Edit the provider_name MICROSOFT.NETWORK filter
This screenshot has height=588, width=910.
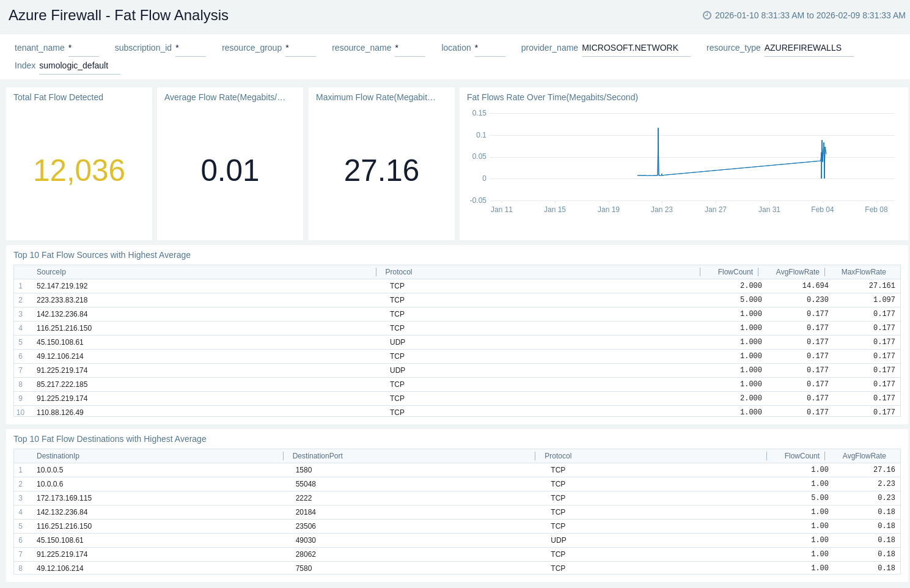(x=635, y=48)
